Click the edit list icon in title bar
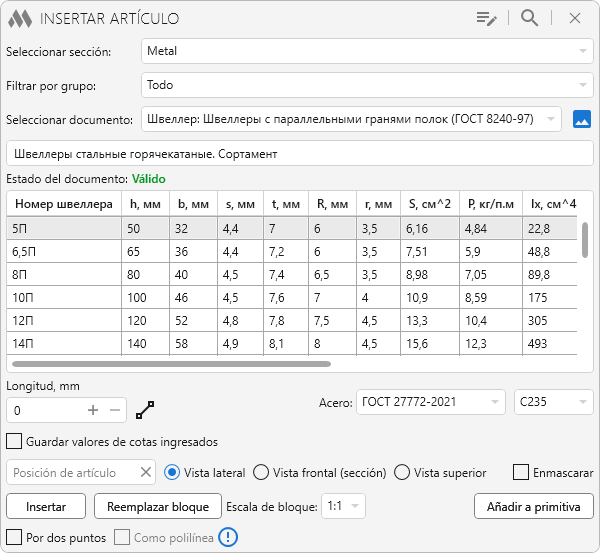This screenshot has width=600, height=553. click(487, 18)
